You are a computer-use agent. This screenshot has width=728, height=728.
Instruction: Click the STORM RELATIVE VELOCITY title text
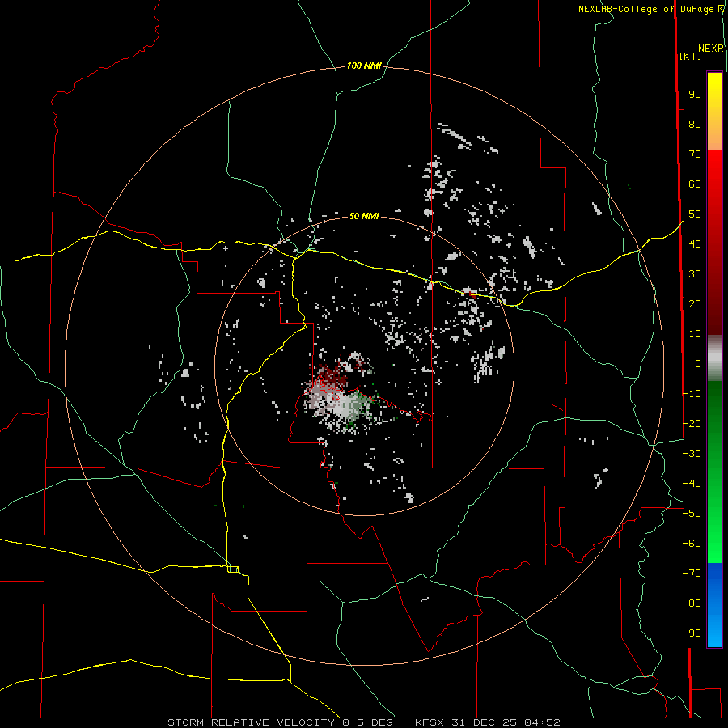click(x=251, y=722)
